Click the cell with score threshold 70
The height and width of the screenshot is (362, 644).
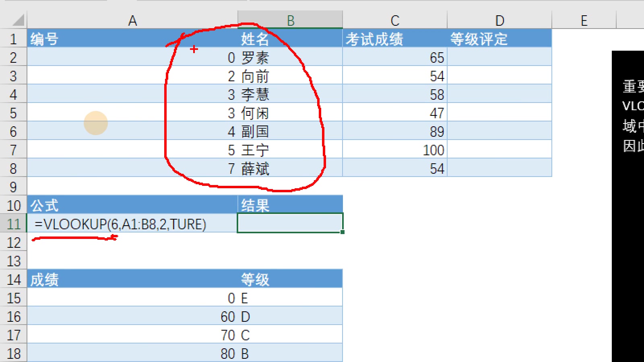point(132,335)
